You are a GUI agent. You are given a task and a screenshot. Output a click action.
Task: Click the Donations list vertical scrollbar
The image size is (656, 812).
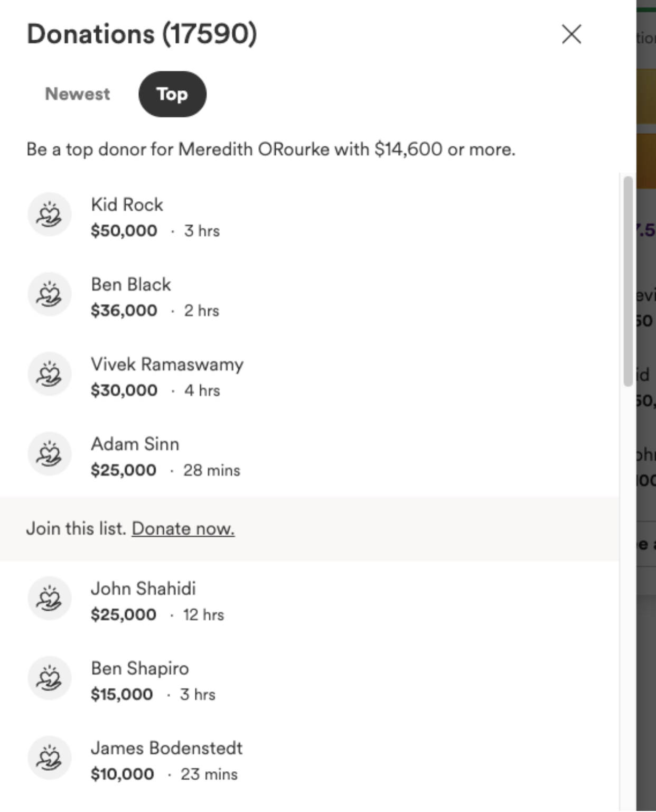click(628, 281)
